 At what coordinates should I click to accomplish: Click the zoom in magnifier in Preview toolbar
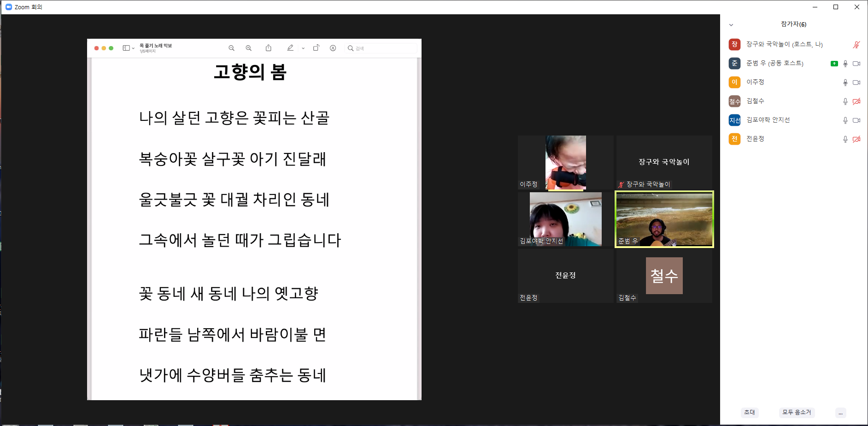(x=249, y=48)
